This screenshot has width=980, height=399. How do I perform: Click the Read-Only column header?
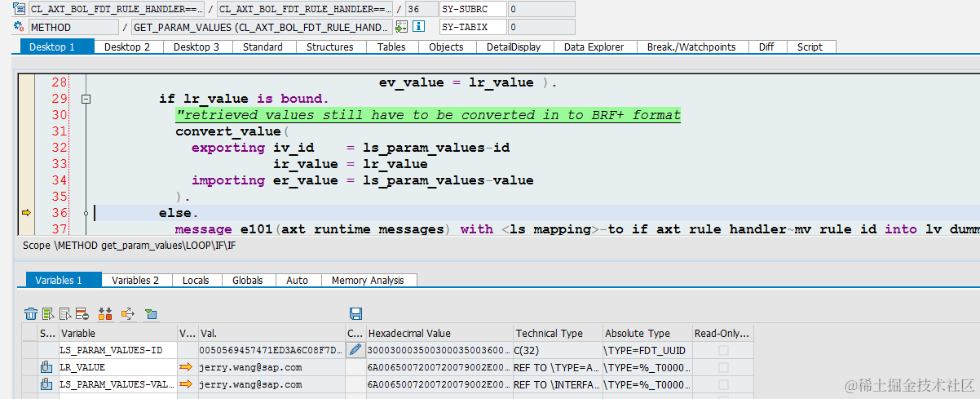click(x=722, y=333)
